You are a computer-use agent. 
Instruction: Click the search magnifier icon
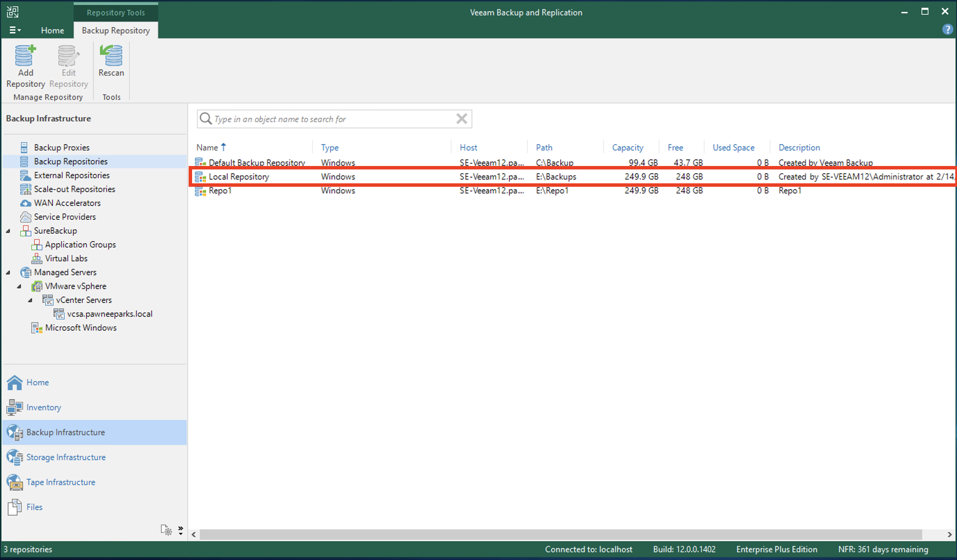click(206, 119)
